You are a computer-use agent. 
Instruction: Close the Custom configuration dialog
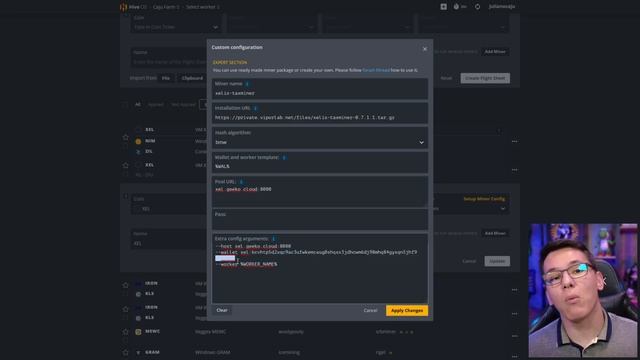tap(424, 49)
